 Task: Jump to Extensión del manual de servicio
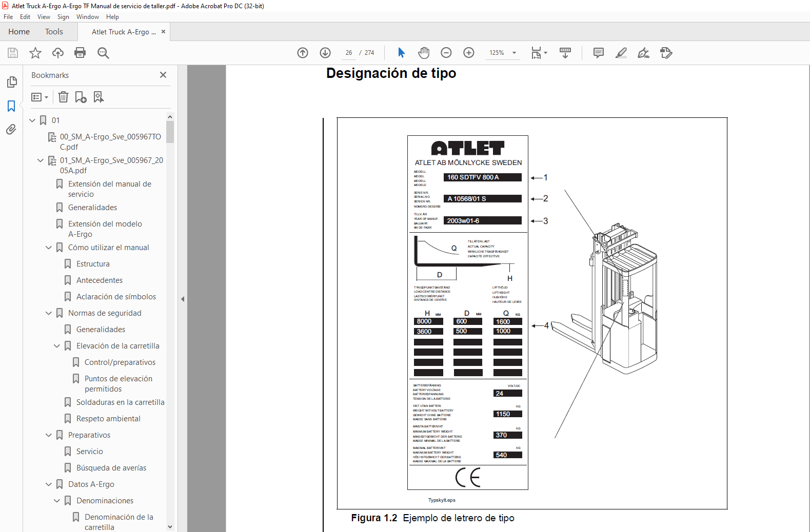tap(110, 189)
